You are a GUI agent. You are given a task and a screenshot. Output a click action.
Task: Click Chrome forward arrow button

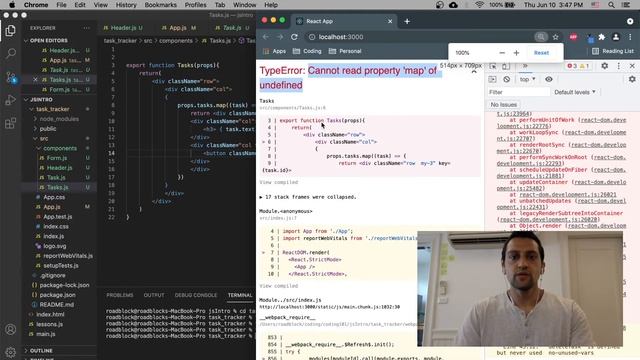point(280,37)
